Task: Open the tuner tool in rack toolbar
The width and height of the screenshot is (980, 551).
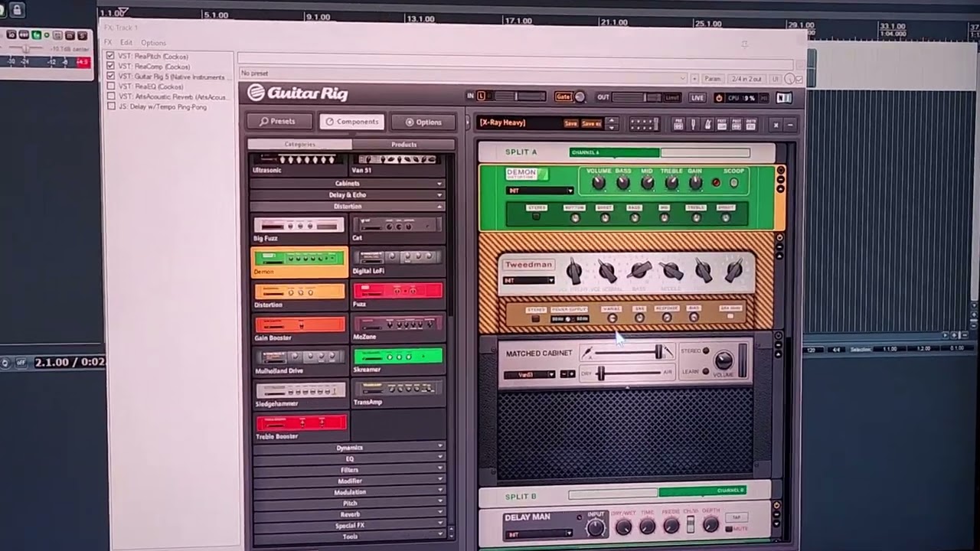Action: 693,124
